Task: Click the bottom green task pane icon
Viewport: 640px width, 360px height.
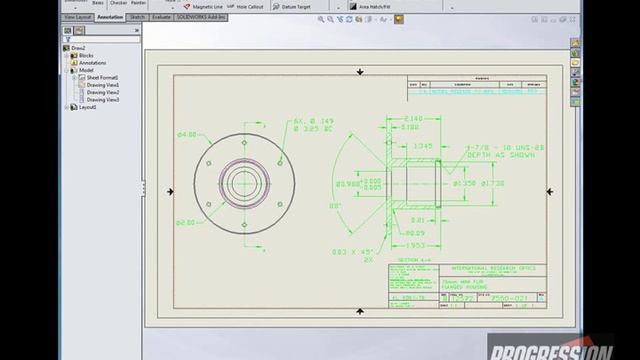Action: [x=575, y=102]
